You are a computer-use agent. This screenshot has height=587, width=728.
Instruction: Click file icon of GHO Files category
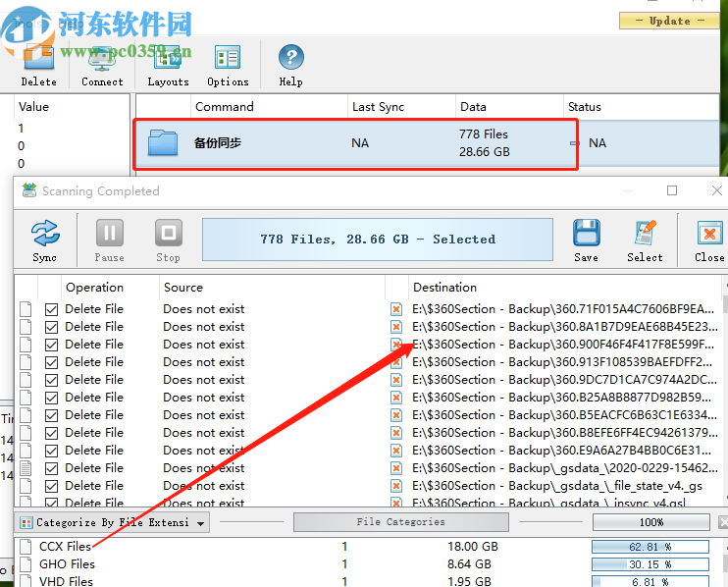point(26,564)
